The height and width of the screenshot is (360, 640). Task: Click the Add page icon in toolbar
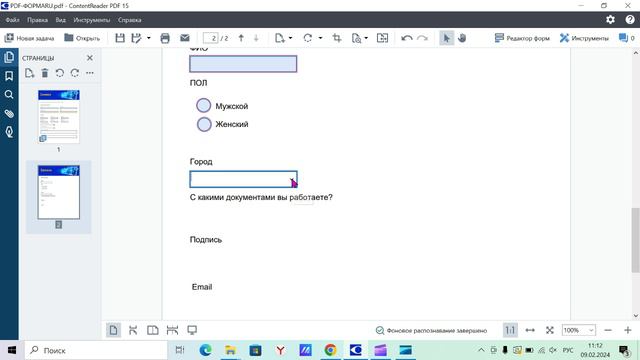coord(280,38)
